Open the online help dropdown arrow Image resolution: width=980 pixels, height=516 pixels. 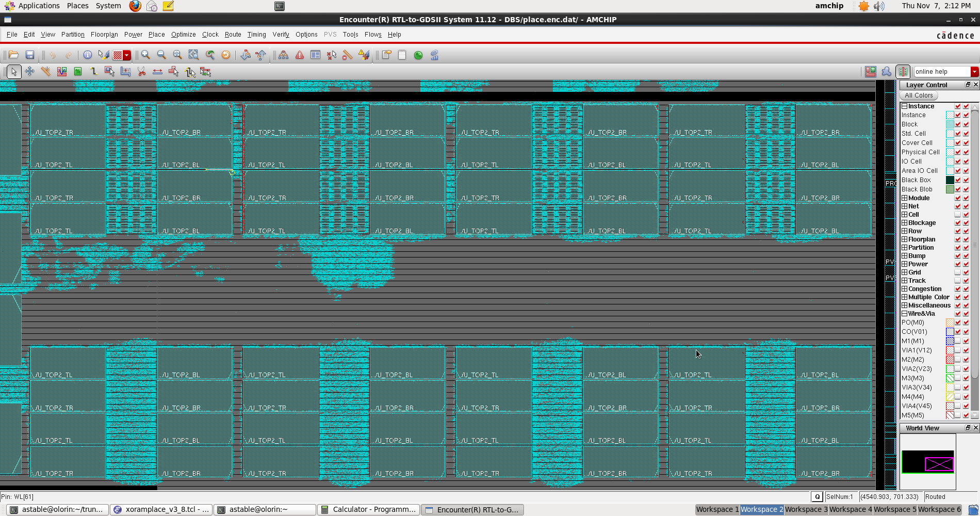974,72
